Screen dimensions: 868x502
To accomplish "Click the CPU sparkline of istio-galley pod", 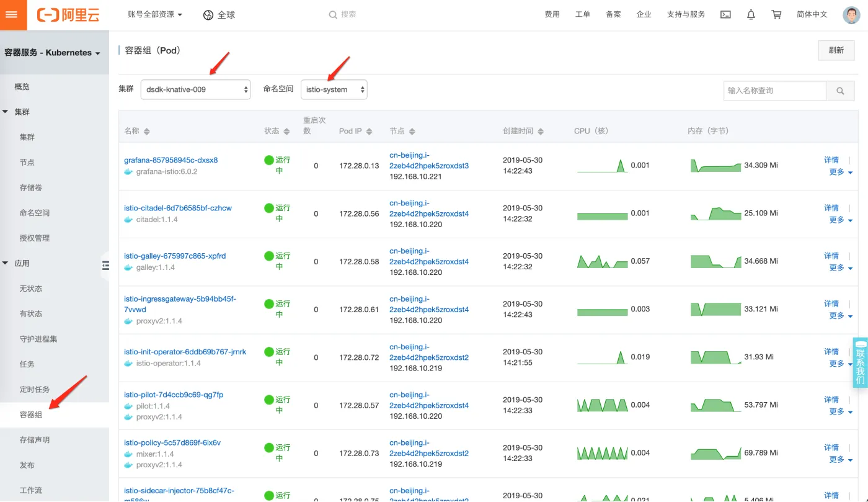I will [x=603, y=261].
